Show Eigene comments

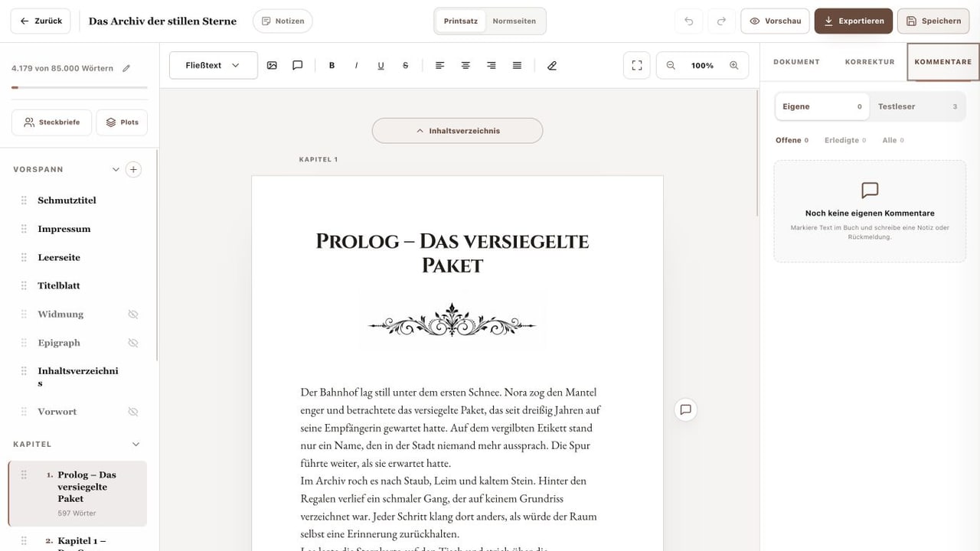click(x=822, y=106)
